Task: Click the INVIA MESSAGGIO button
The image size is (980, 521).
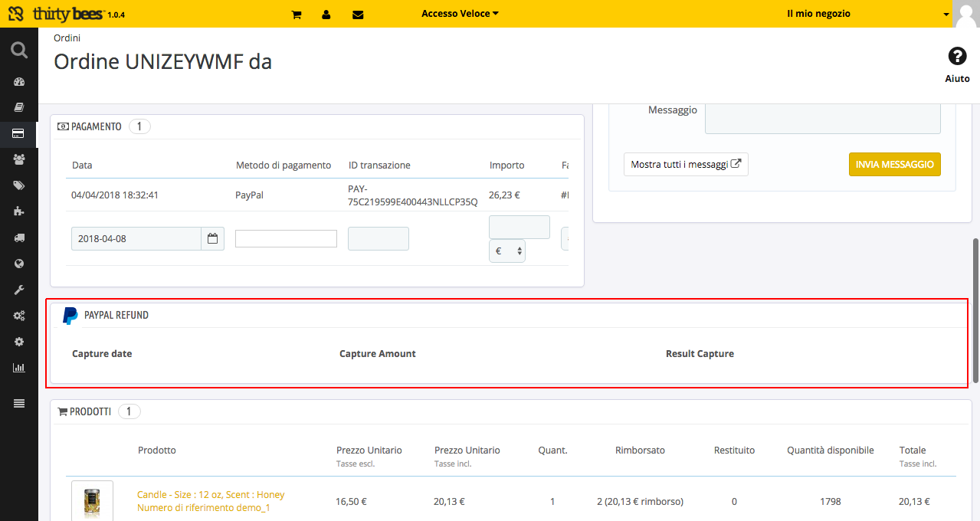Action: coord(894,165)
